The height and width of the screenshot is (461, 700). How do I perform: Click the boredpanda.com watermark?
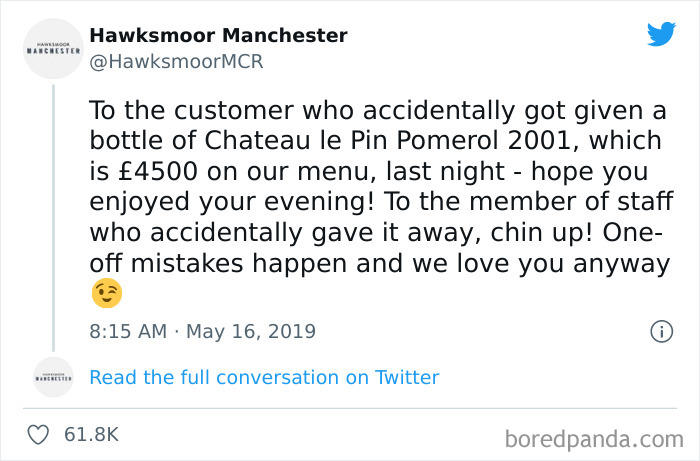point(594,438)
